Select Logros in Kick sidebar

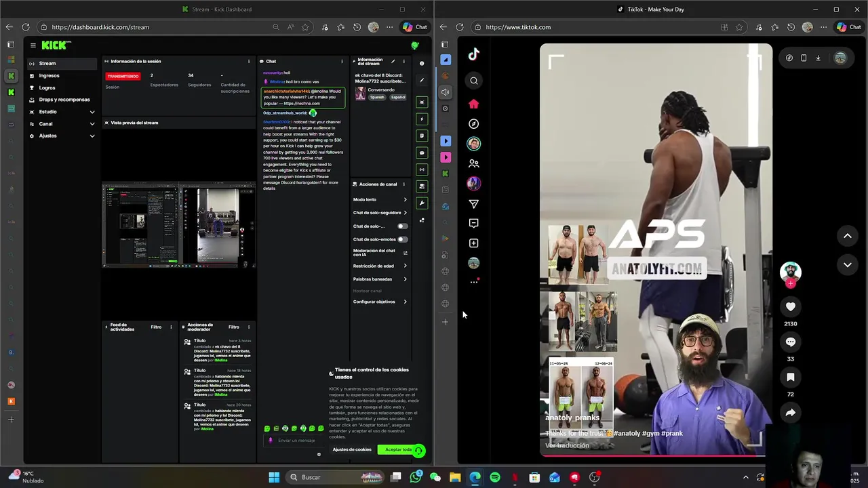[x=62, y=87]
